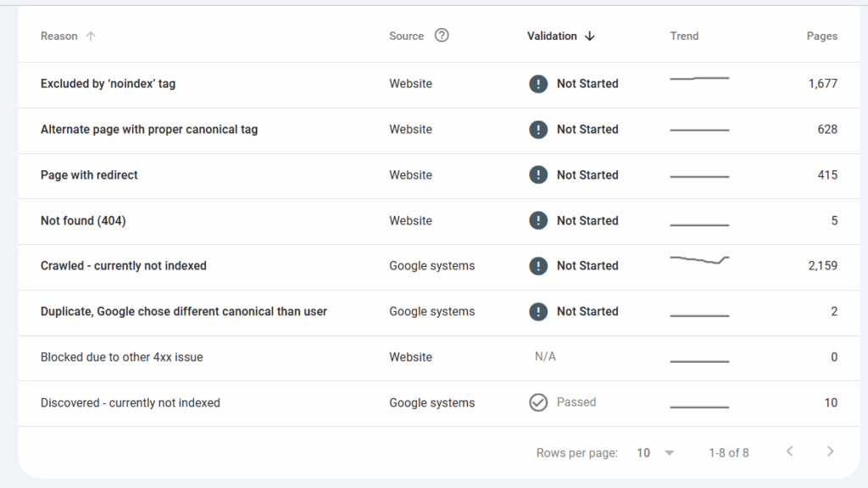This screenshot has height=488, width=868.
Task: Open the Excluded by 'noindex' tag report
Action: pyautogui.click(x=108, y=84)
